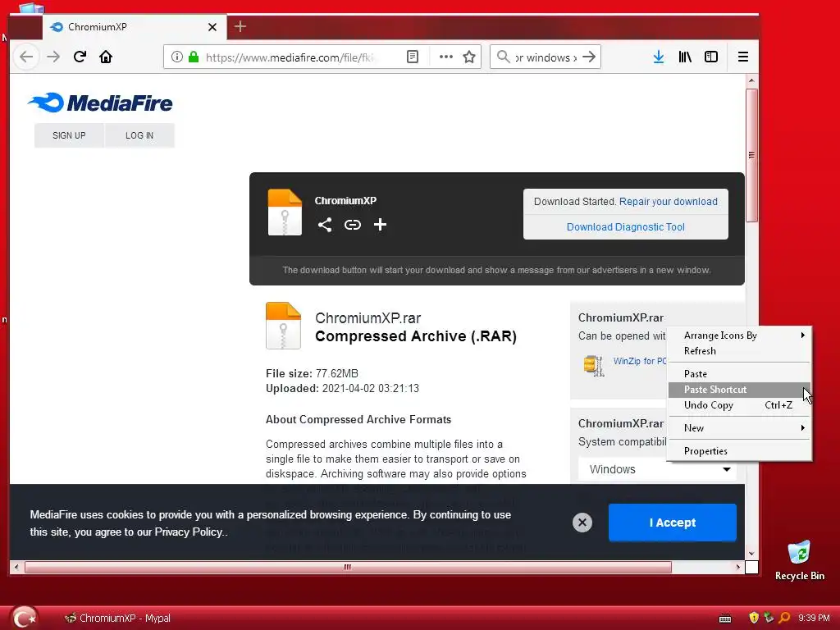Open the browser home page icon
The width and height of the screenshot is (840, 630).
[x=106, y=57]
